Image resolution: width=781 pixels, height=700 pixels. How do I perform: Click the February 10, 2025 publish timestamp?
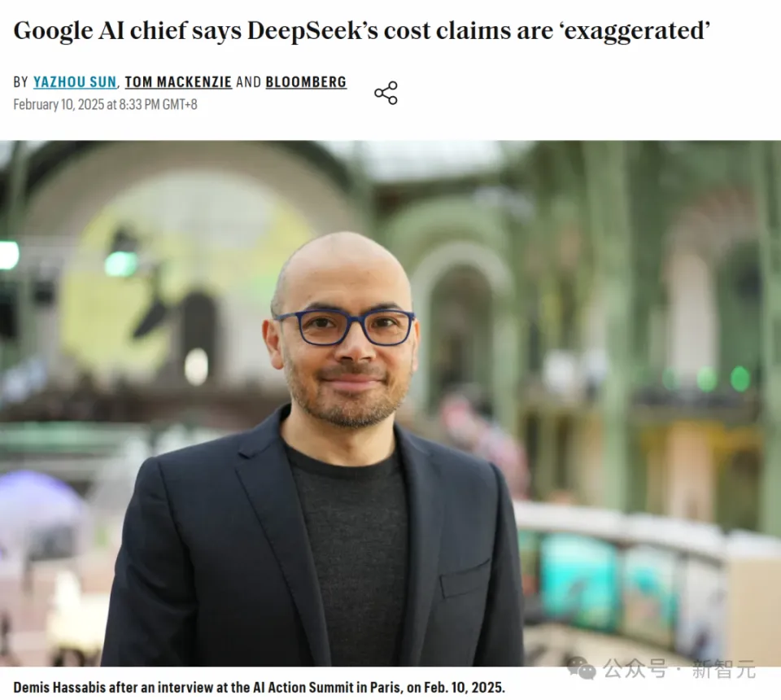[x=105, y=105]
